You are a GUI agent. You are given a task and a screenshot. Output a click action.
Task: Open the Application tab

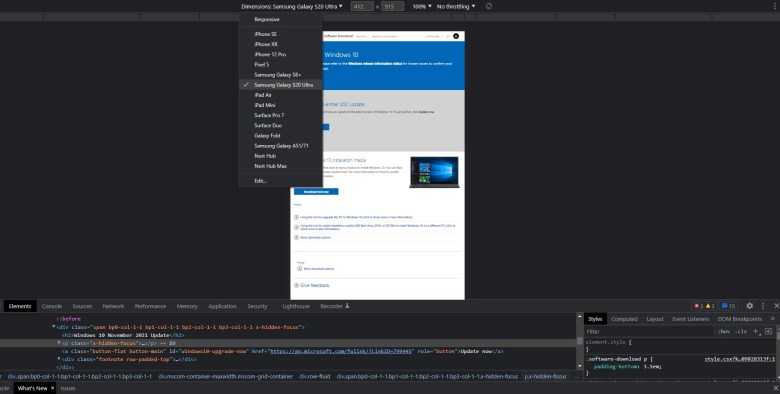(x=222, y=306)
